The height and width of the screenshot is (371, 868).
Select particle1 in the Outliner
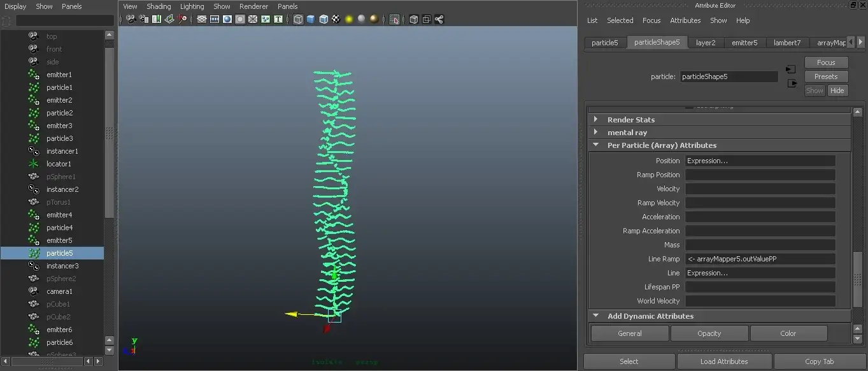59,87
